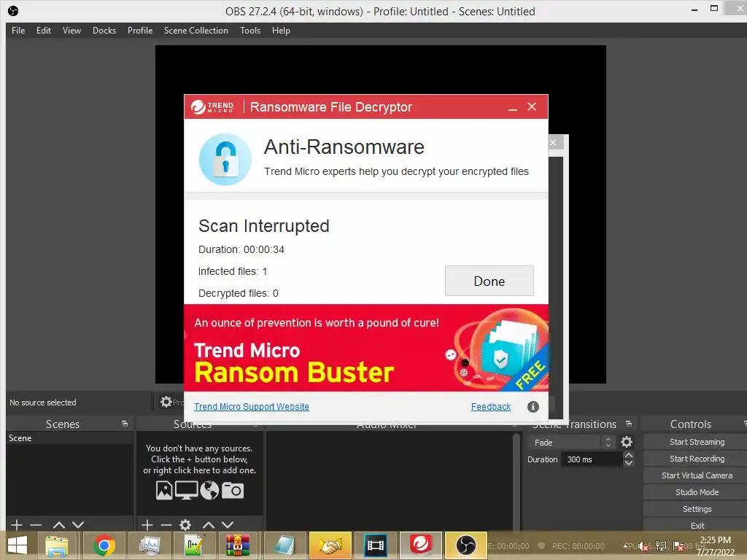Add a new scene with plus button

tap(17, 525)
